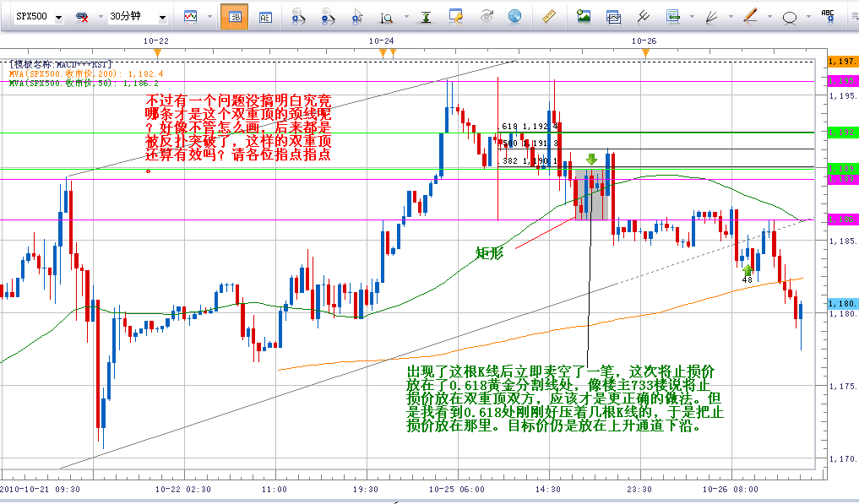Click the chart template window icon
Screen dimensions: 859x504
[x=613, y=17]
